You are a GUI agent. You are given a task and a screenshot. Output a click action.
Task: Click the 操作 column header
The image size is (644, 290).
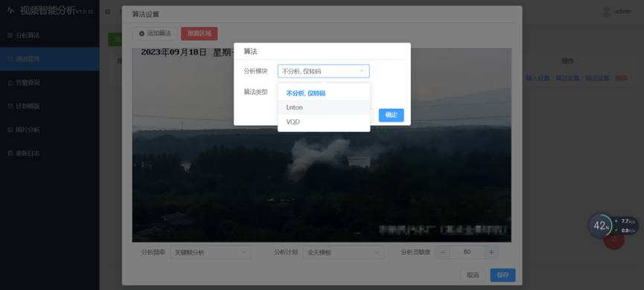(x=567, y=61)
